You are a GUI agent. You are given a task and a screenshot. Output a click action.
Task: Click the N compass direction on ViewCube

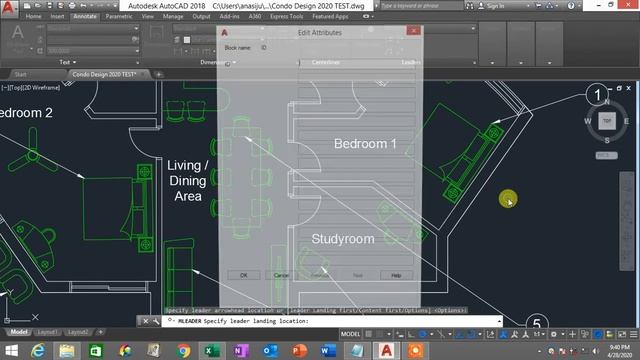[x=607, y=102]
